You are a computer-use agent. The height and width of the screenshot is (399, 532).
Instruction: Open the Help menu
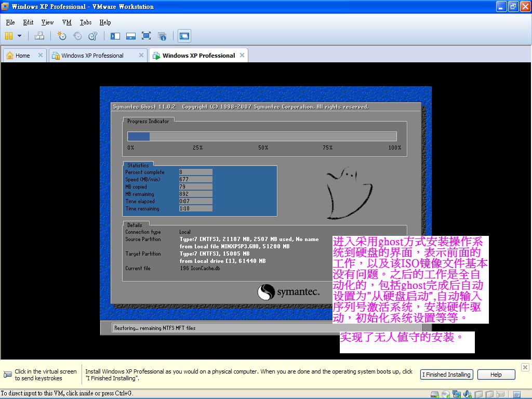click(x=105, y=22)
